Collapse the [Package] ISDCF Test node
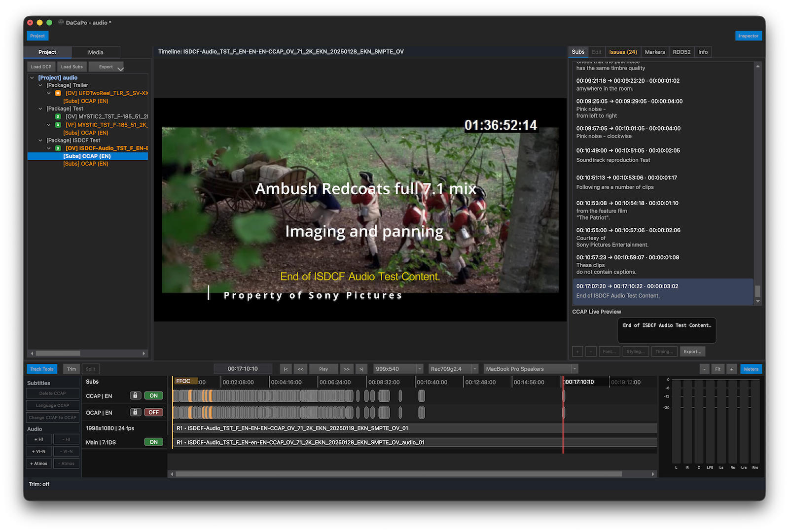The height and width of the screenshot is (532, 789). 40,141
